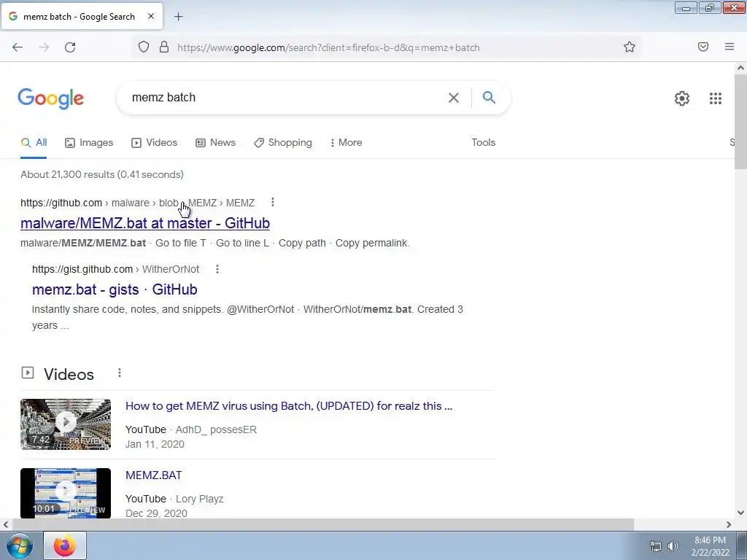Expand the More search filters menu
747x560 pixels.
click(346, 142)
